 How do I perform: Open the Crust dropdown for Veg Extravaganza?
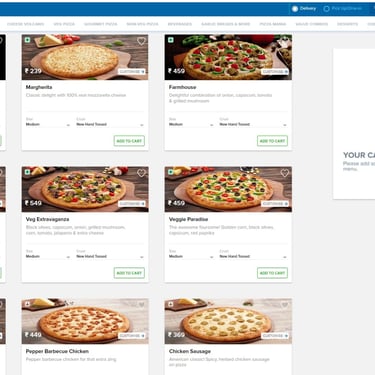(110, 256)
